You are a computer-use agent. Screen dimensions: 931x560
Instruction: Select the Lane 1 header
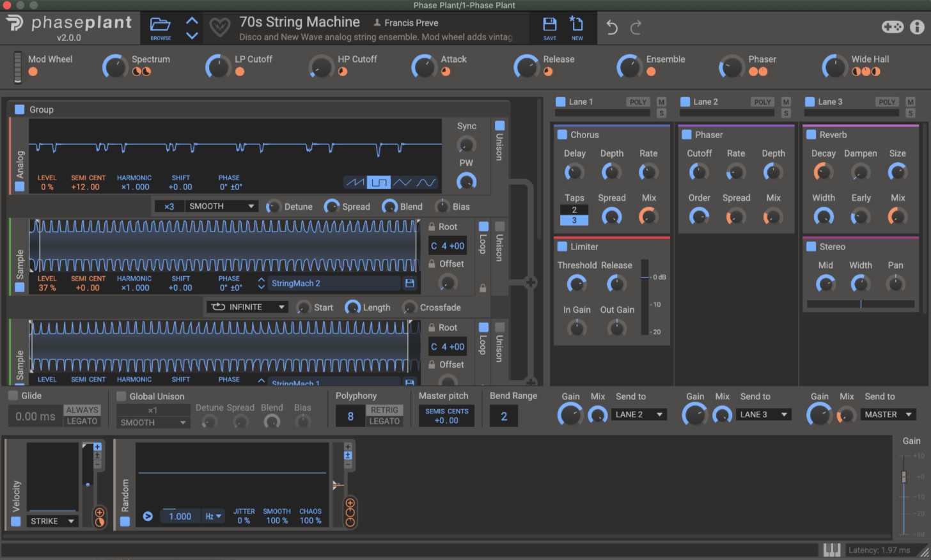[581, 102]
